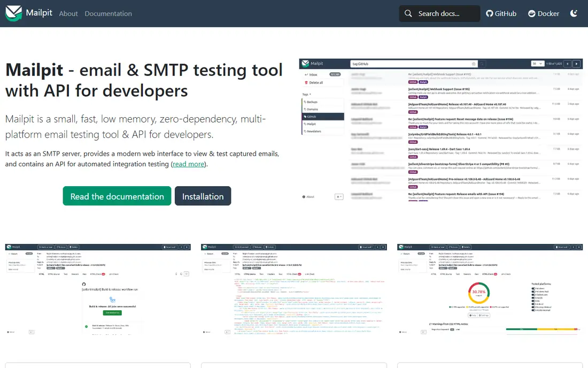This screenshot has width=588, height=368.
Task: Click the search magnifier icon
Action: click(x=408, y=13)
